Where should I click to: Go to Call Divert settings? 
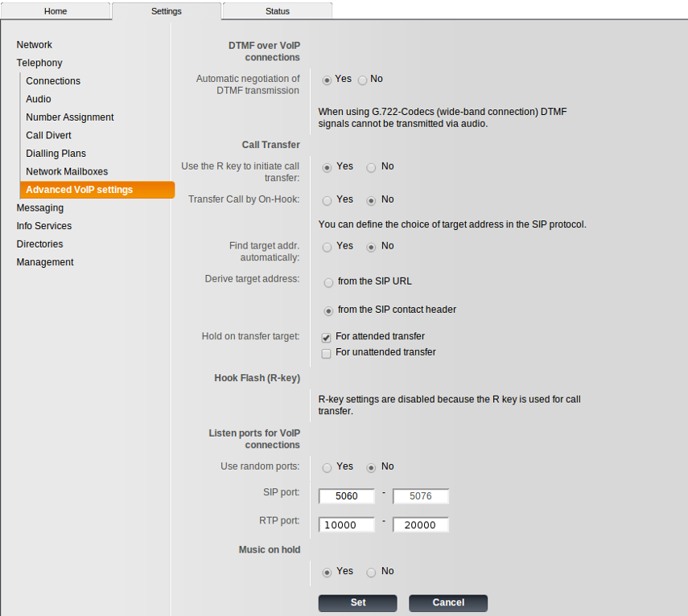48,135
